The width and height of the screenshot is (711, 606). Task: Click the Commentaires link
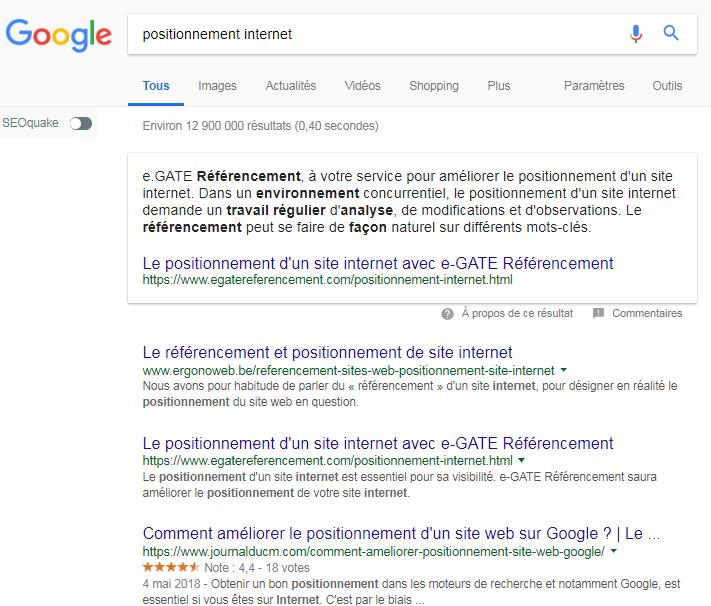click(x=647, y=313)
